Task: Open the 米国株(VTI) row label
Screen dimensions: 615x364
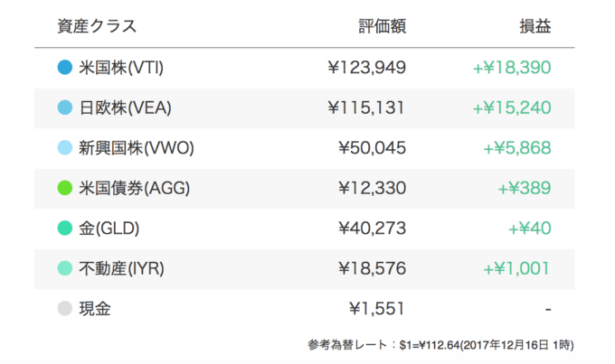Action: click(x=121, y=68)
